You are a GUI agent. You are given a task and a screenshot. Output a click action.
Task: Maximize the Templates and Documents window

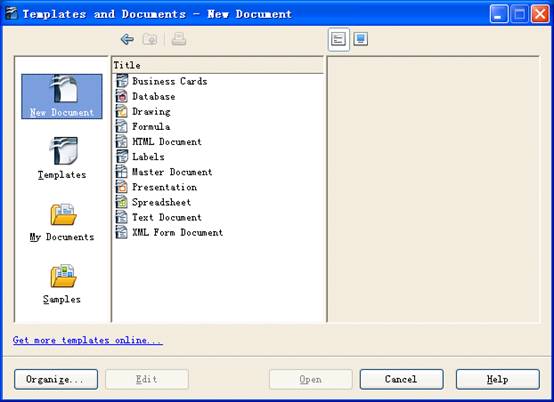tap(519, 14)
